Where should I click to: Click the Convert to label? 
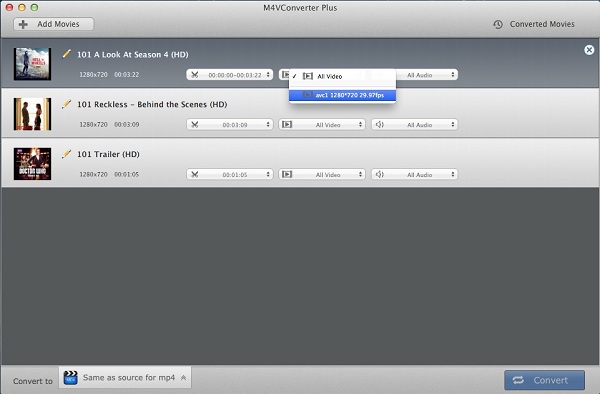click(33, 381)
